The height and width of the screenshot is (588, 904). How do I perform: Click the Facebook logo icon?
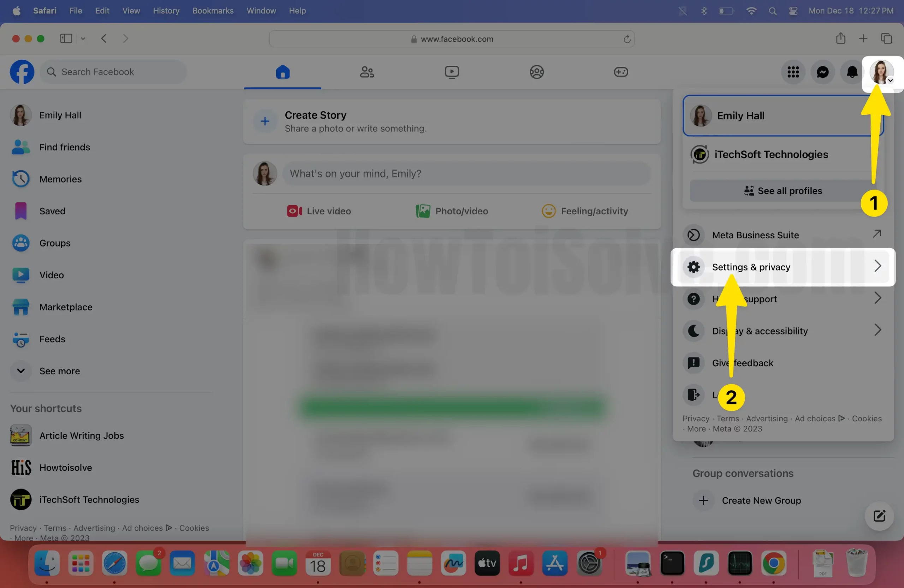[22, 72]
